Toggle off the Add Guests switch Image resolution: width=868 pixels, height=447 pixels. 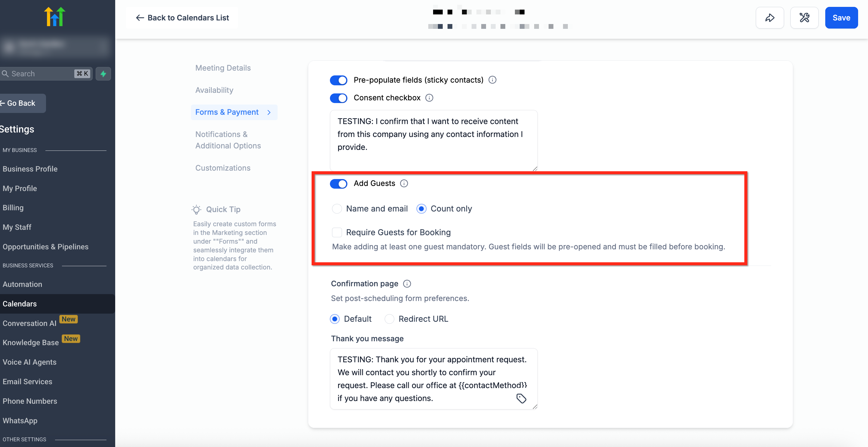point(338,184)
